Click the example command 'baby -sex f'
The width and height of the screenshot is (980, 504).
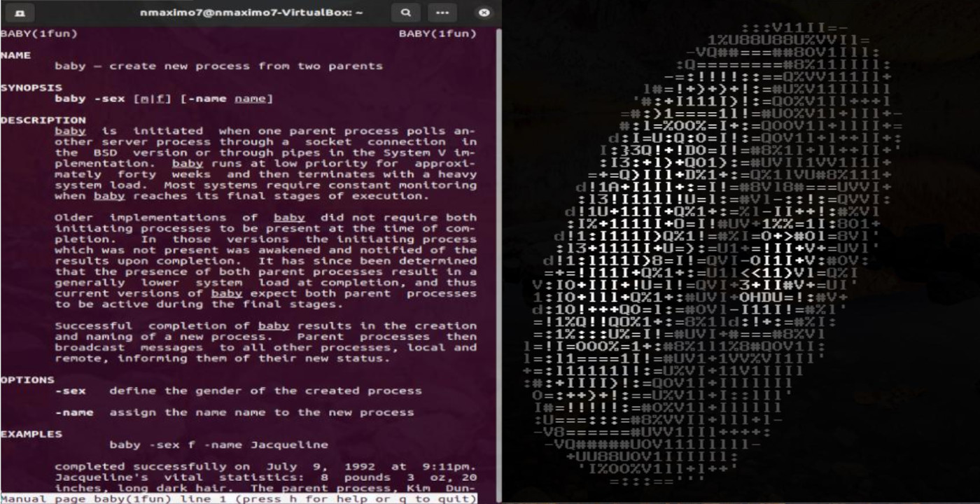[x=155, y=444]
